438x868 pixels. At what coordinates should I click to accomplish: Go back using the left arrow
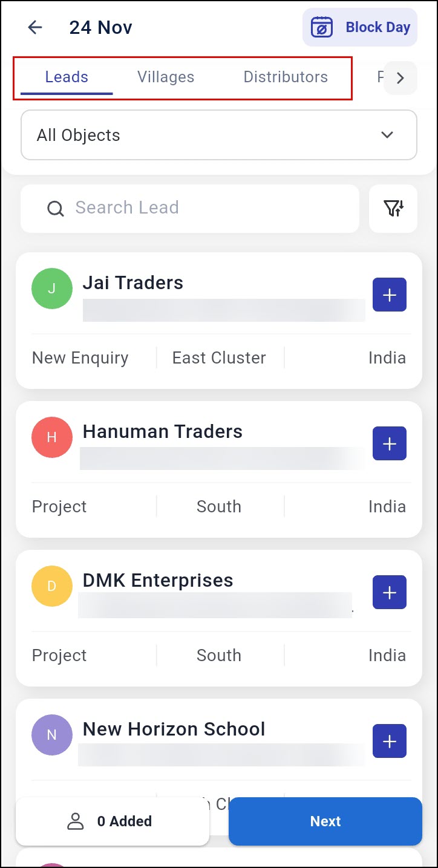[35, 27]
